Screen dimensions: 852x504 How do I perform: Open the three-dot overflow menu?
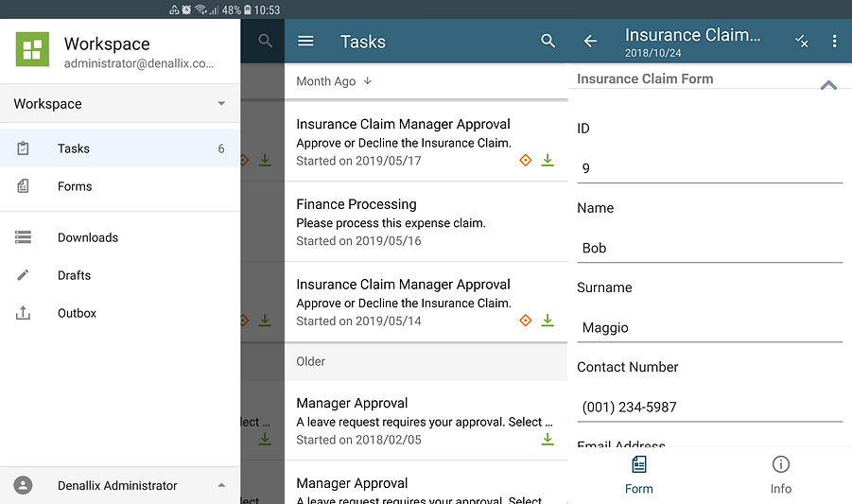tap(834, 42)
